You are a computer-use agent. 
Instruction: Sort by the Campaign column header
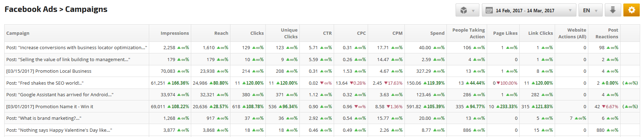point(18,33)
